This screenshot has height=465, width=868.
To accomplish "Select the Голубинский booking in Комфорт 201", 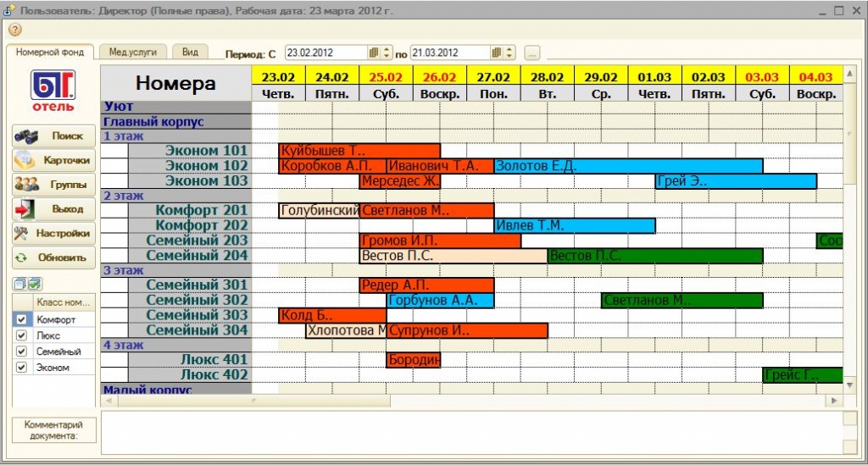I will point(319,211).
